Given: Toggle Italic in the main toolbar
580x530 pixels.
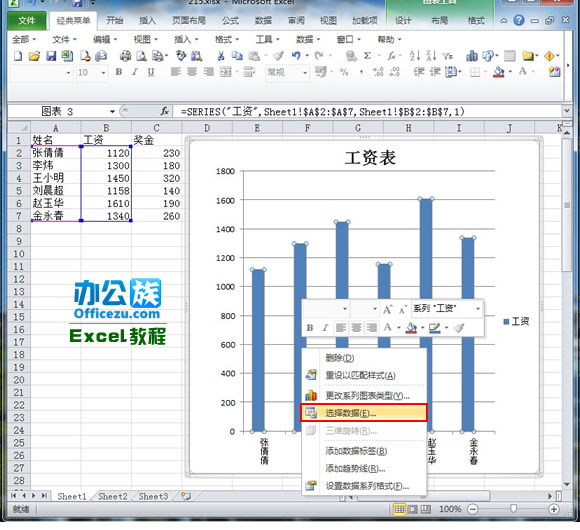Looking at the screenshot, I should [x=135, y=72].
